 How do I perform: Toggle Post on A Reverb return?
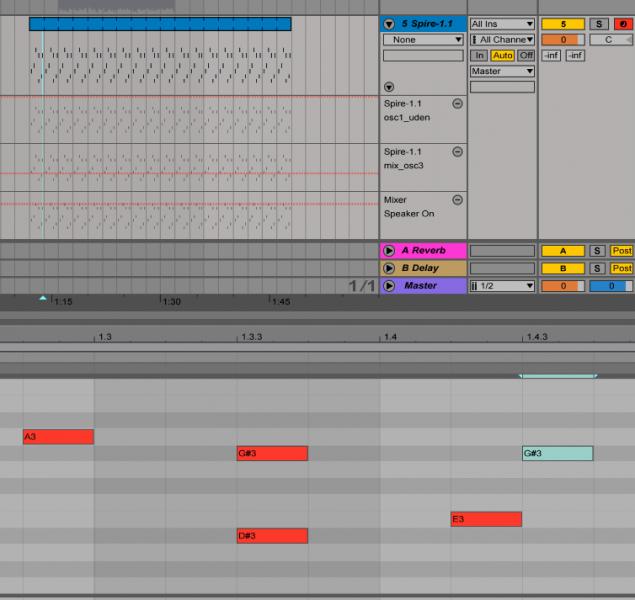click(622, 251)
